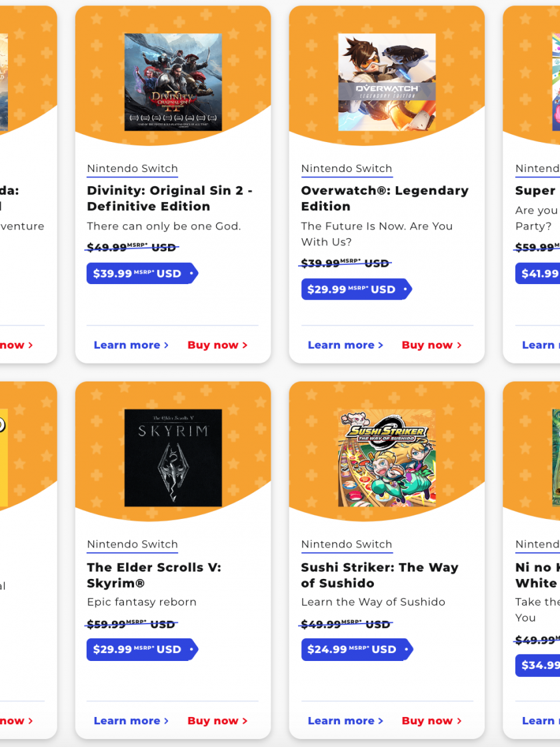Click Learn more under Overwatch Legendary Edition
The image size is (560, 747).
pos(345,345)
